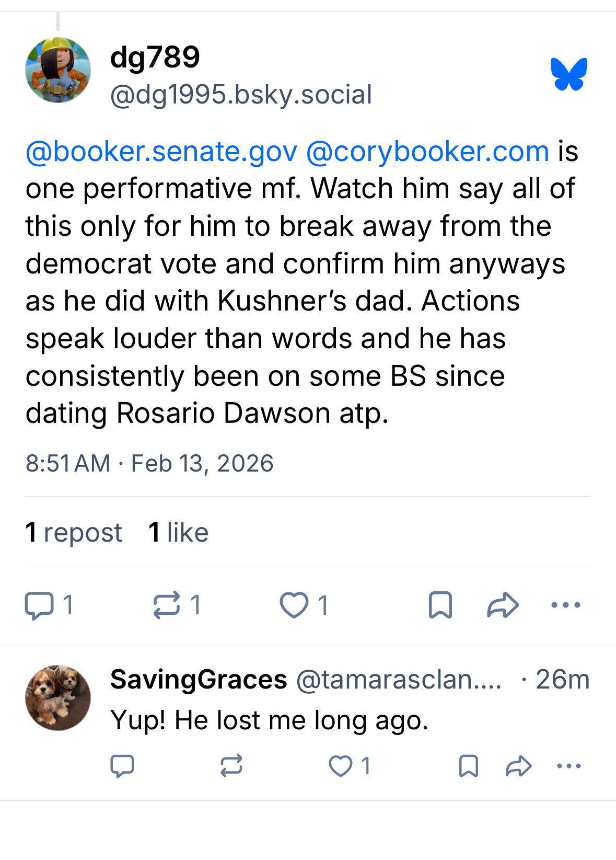Repost dg789's post about Booker
616x860 pixels.
167,605
